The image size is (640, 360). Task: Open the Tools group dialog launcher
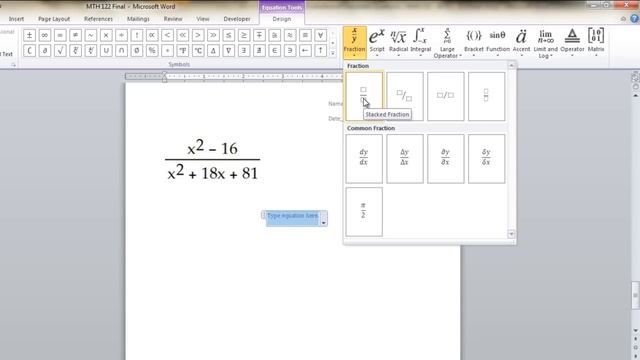pos(13,65)
